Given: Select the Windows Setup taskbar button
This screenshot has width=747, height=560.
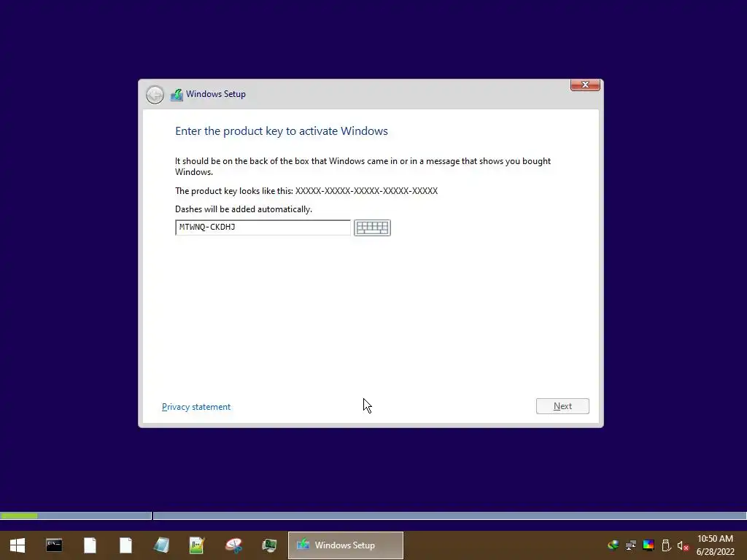Looking at the screenshot, I should coord(345,545).
